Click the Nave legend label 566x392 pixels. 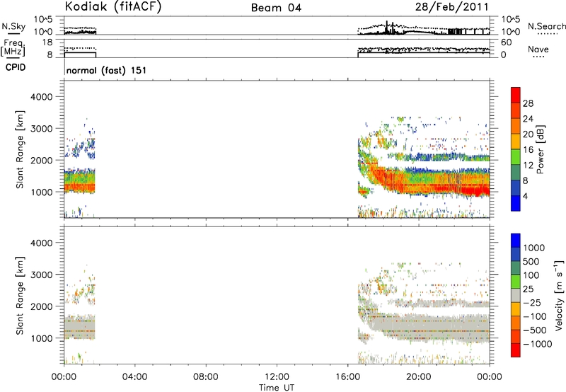point(538,49)
